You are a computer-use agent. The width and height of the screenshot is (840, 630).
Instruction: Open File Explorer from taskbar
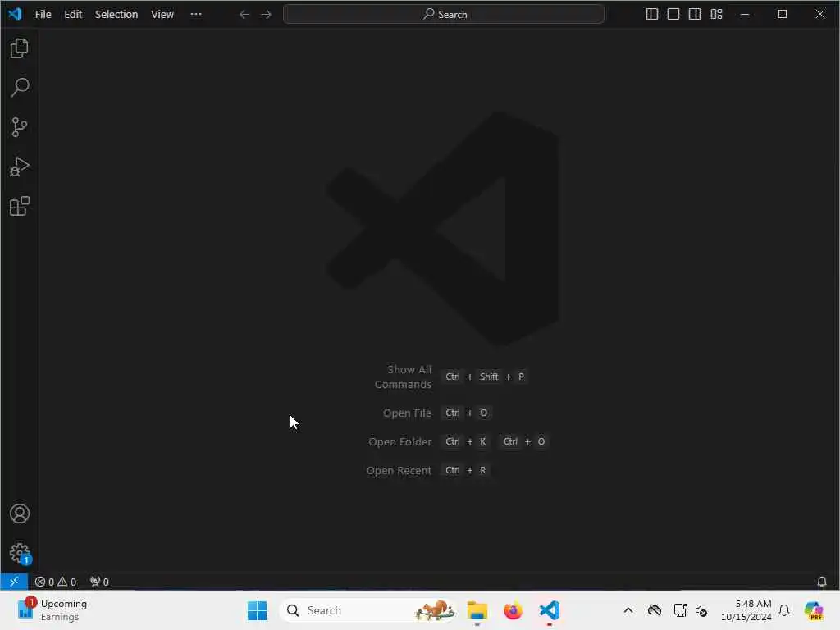click(477, 610)
